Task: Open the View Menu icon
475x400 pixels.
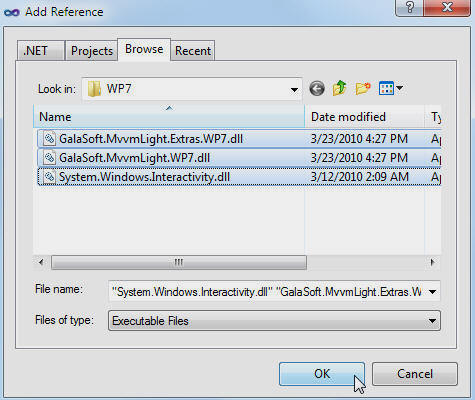Action: coord(386,88)
